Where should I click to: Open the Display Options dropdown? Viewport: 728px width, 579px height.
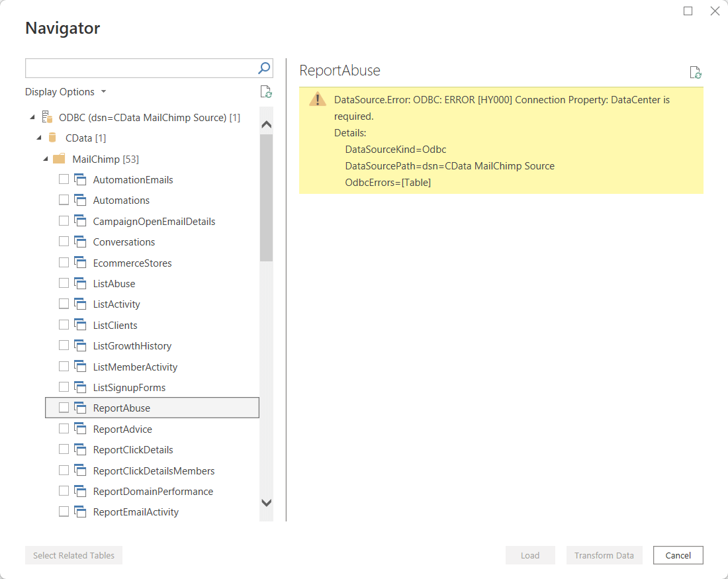click(x=66, y=92)
